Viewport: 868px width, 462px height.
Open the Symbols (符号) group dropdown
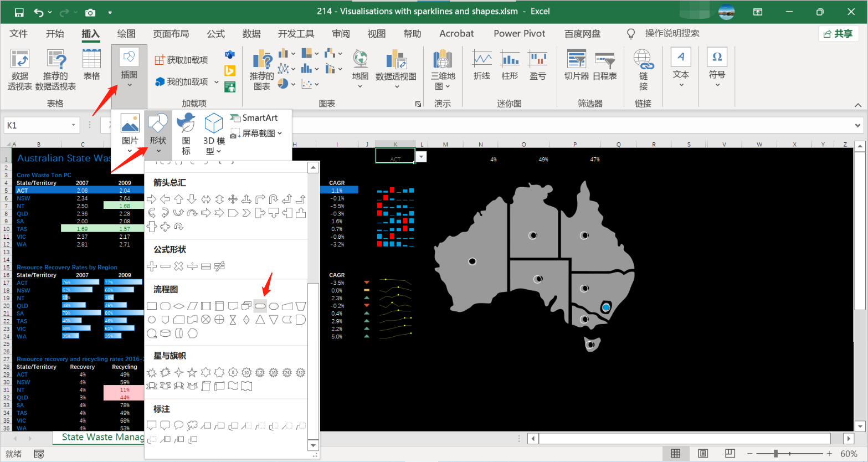pyautogui.click(x=717, y=68)
